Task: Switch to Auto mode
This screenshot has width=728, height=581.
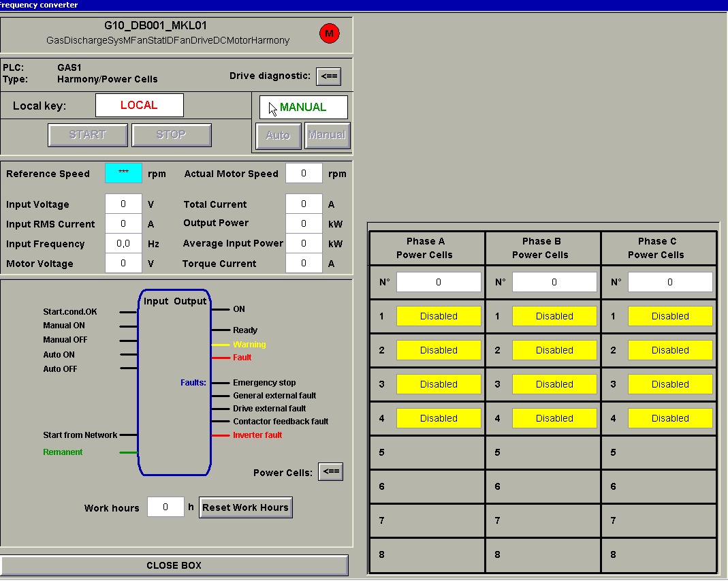Action: (x=278, y=136)
